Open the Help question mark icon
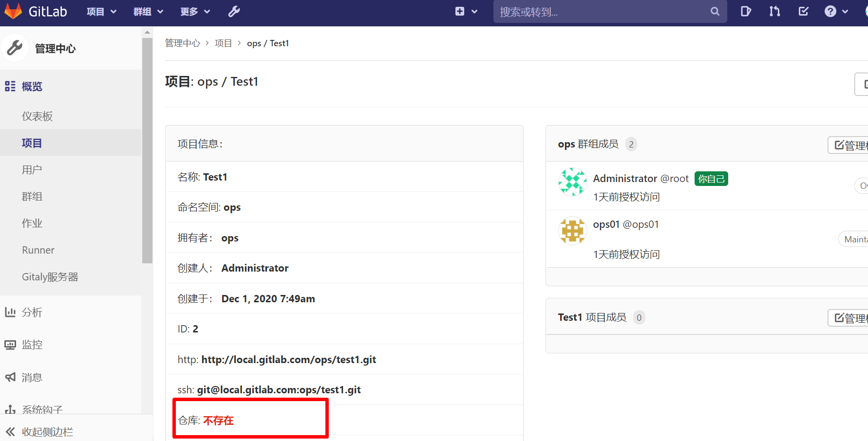This screenshot has width=868, height=441. point(830,11)
